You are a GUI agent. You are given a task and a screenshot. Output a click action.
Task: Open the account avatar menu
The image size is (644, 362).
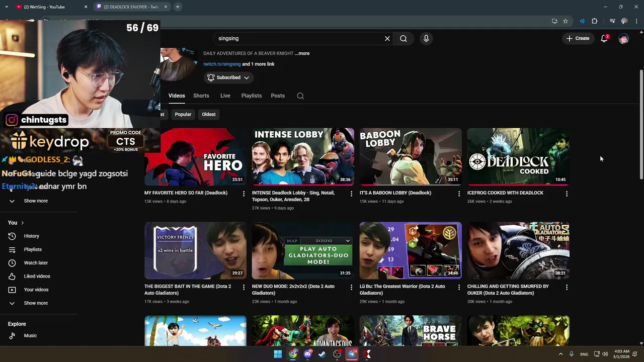pyautogui.click(x=623, y=38)
